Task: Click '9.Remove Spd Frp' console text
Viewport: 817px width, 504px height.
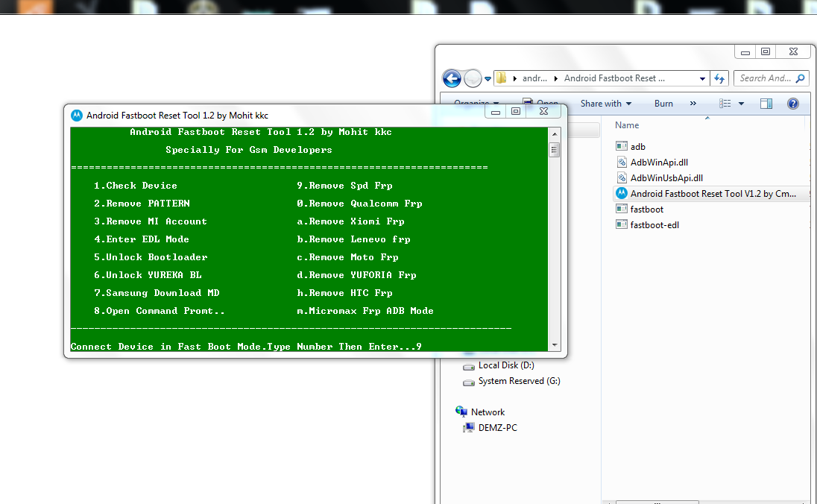Action: [344, 186]
